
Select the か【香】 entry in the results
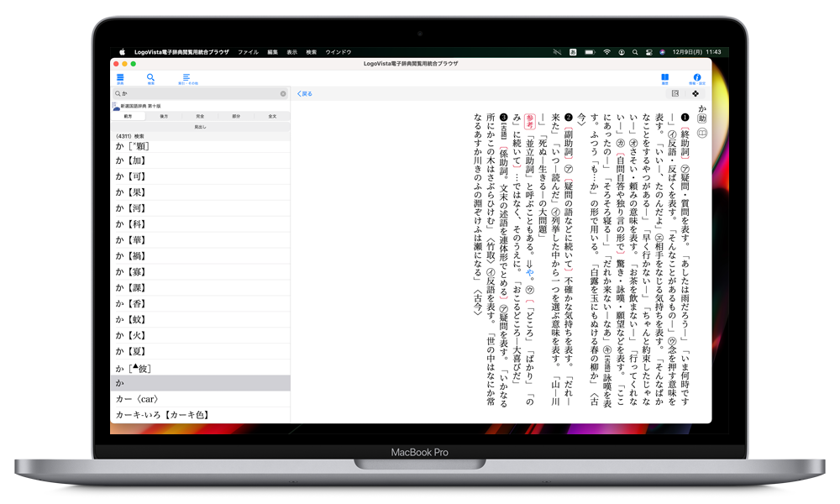pos(201,304)
